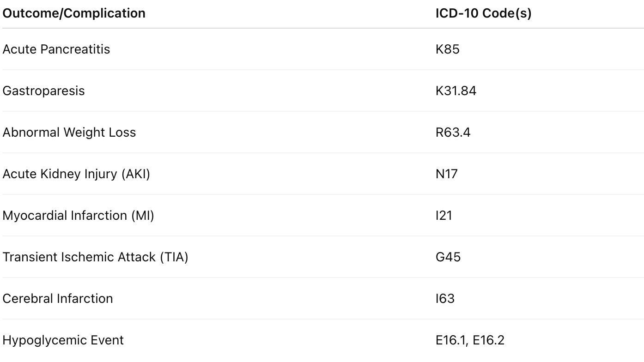Click the I21 code
Viewport: 644px width, 362px height.
click(444, 215)
